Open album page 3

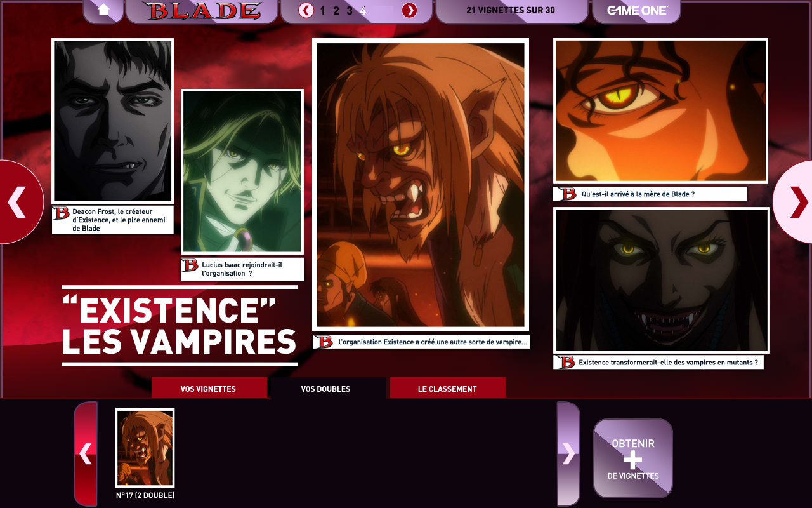(349, 10)
